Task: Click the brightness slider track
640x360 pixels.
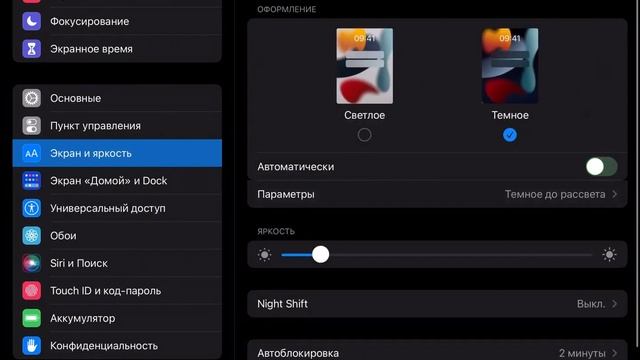Action: [x=437, y=255]
